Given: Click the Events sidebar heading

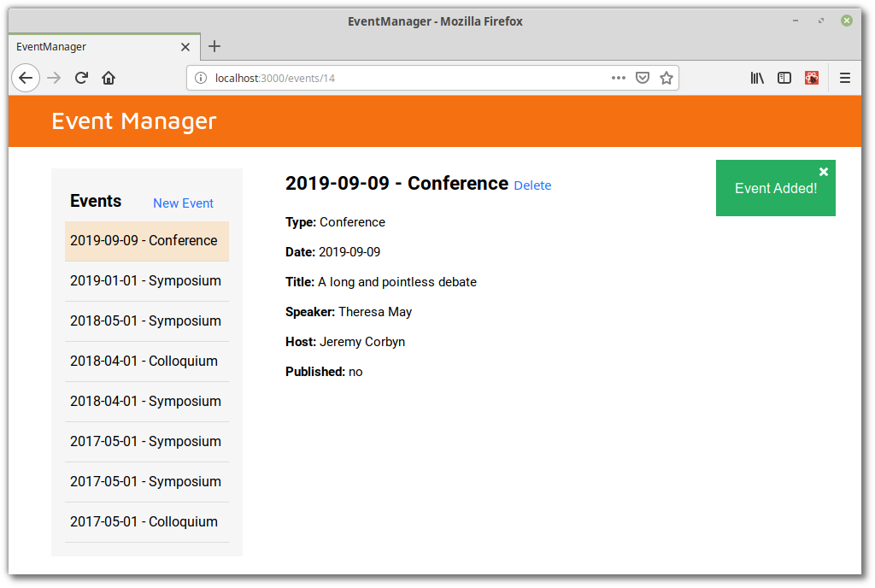Looking at the screenshot, I should pyautogui.click(x=96, y=201).
